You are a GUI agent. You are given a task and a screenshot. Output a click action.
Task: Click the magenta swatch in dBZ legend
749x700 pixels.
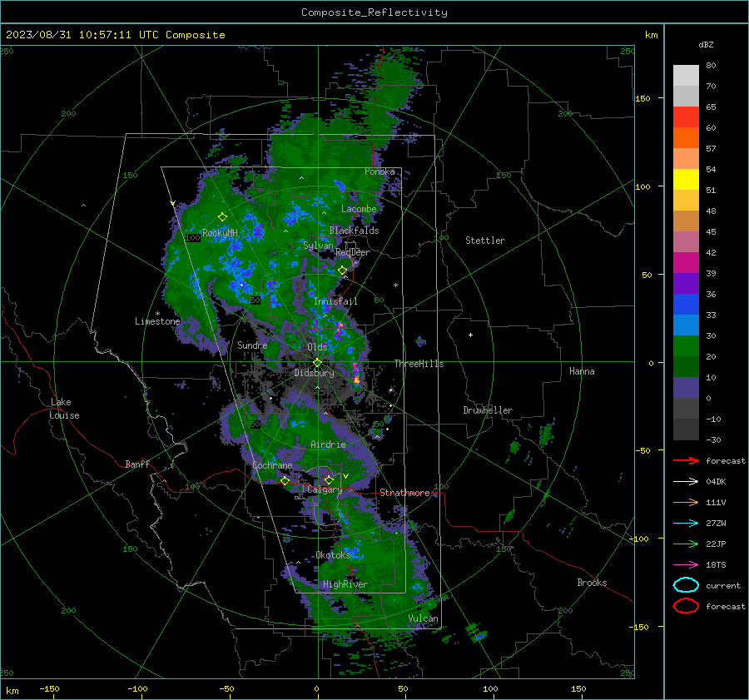pyautogui.click(x=686, y=262)
